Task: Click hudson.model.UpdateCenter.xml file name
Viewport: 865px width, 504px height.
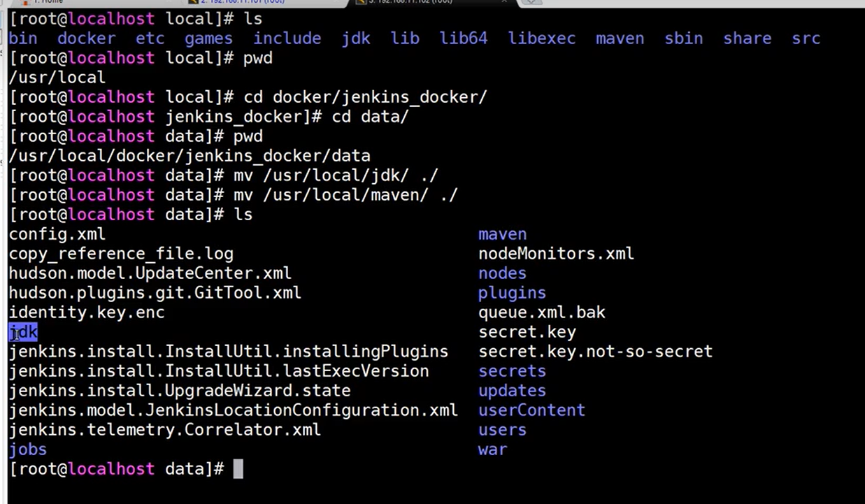Action: click(150, 273)
